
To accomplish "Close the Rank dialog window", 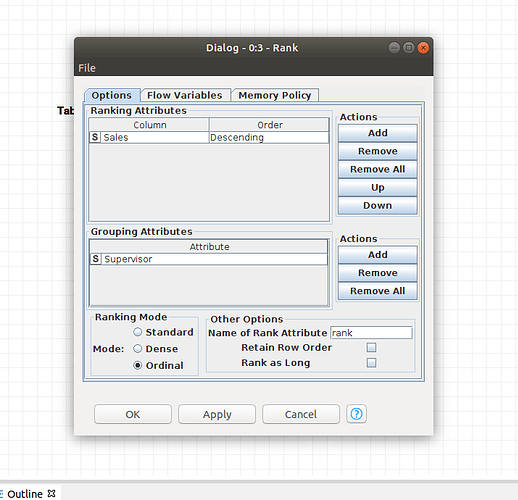I will 423,48.
